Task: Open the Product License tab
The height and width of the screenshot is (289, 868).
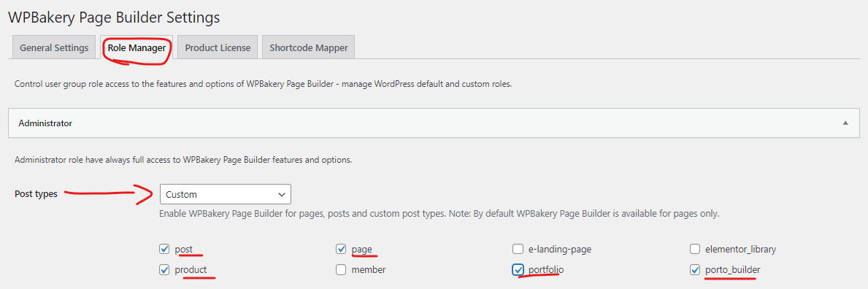Action: (x=218, y=47)
